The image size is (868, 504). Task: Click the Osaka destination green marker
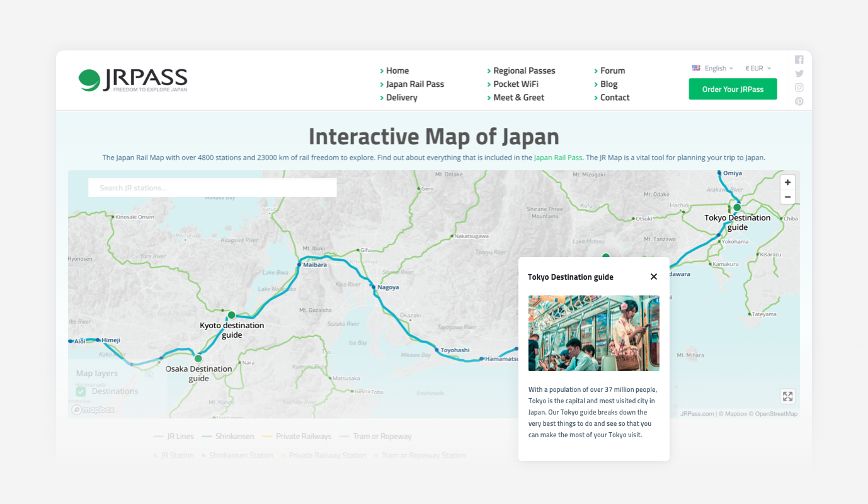click(x=198, y=358)
